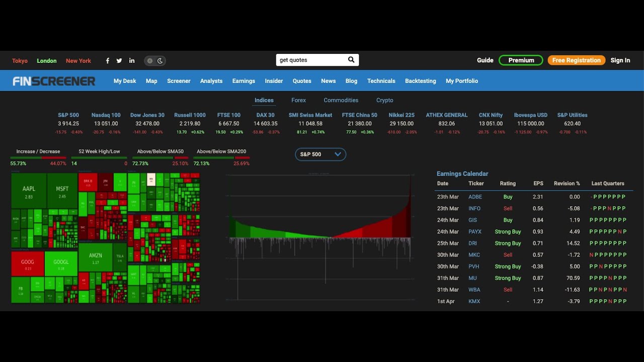Select the AMZN heatmap tile
The width and height of the screenshot is (644, 362).
point(96,257)
